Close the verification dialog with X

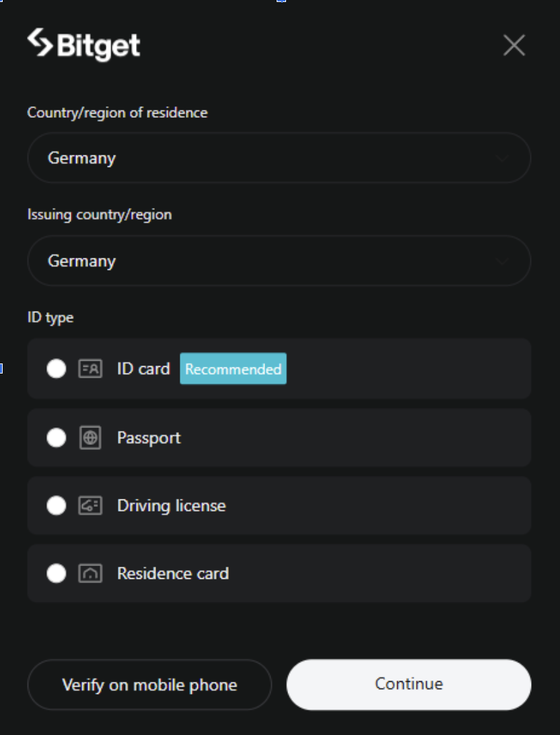pyautogui.click(x=514, y=45)
